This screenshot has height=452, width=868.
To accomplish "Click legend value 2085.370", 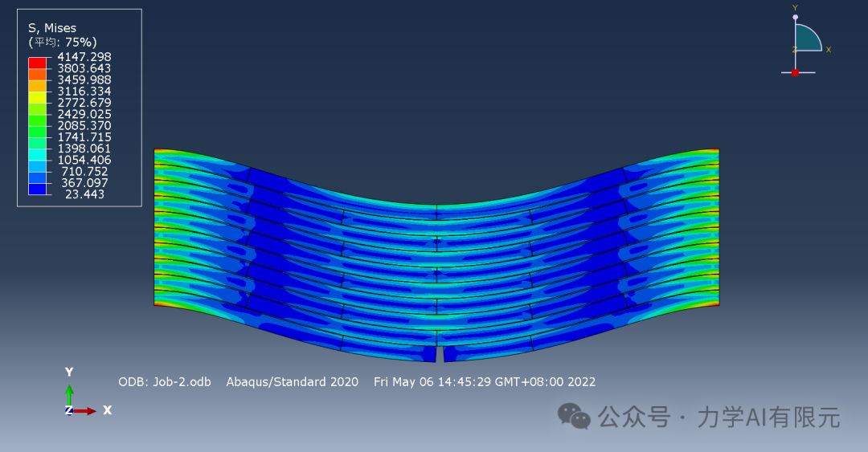I will click(84, 125).
